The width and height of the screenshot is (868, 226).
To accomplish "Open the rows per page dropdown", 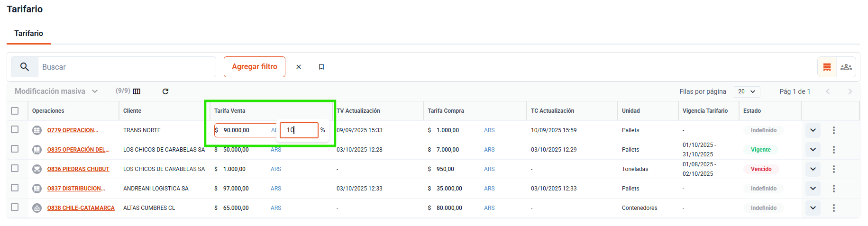I will click(x=747, y=91).
